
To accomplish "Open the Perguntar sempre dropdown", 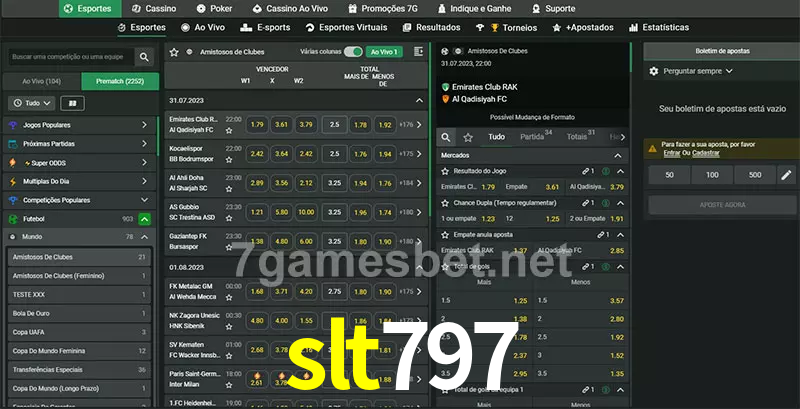I will pyautogui.click(x=697, y=71).
